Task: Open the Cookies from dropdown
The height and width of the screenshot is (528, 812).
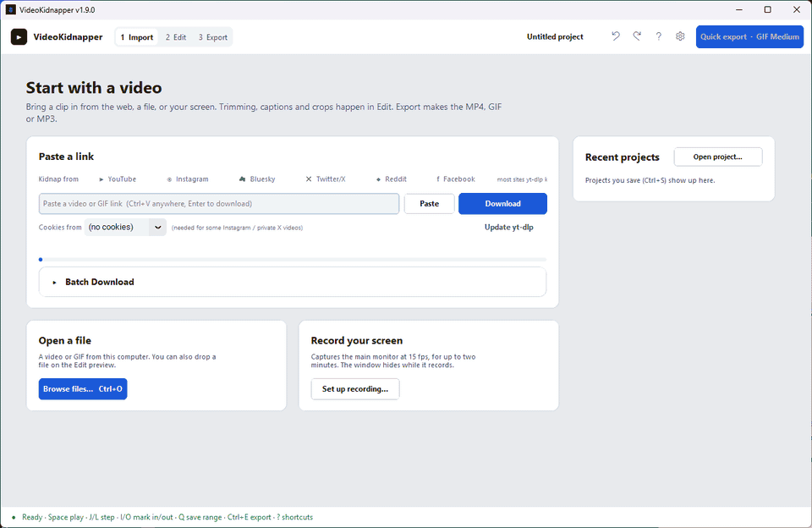Action: (x=125, y=227)
